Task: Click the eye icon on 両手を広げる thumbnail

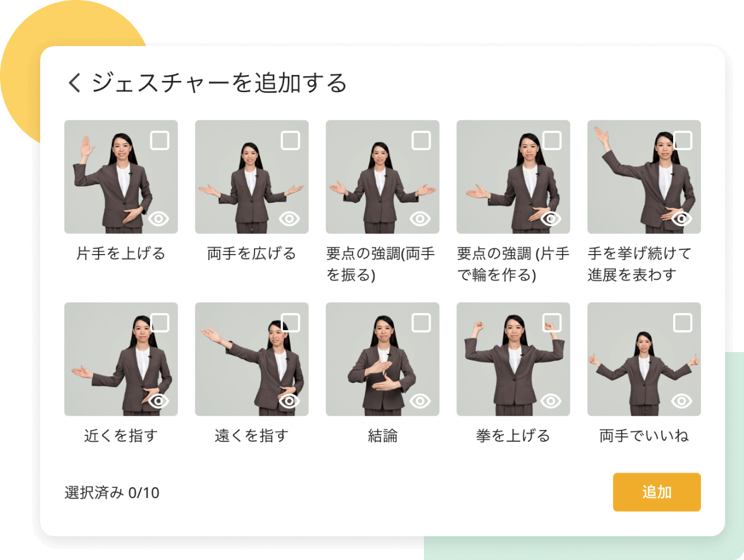Action: pyautogui.click(x=289, y=219)
